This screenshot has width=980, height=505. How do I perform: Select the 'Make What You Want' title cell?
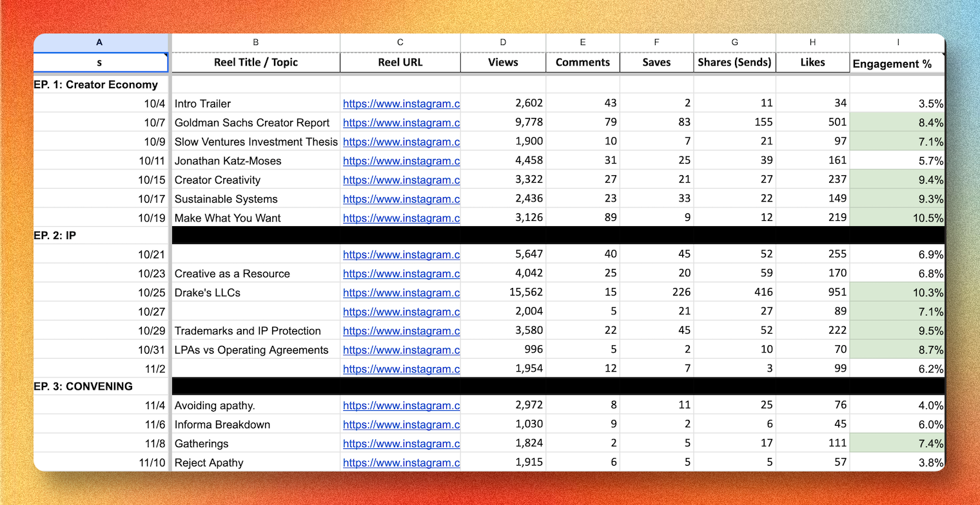[x=255, y=218]
